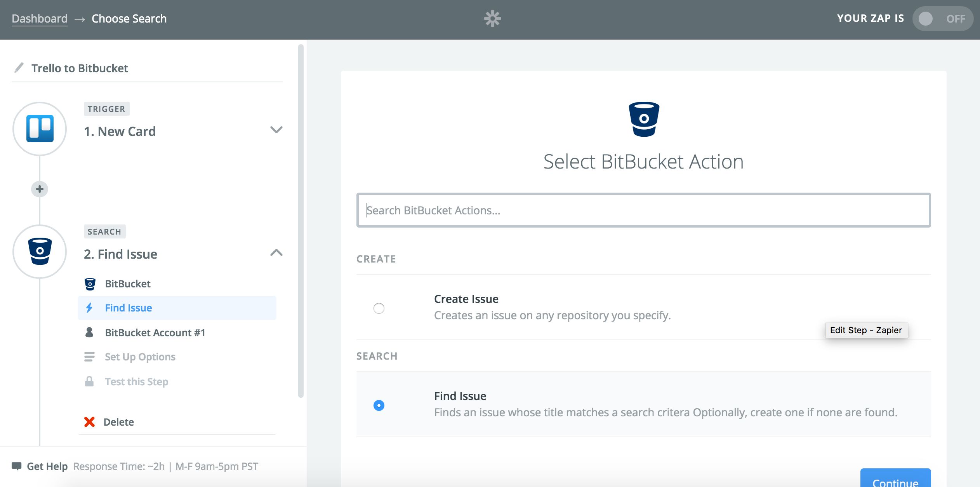Screen dimensions: 980x487
Task: Click the sidebar vertical scrollbar
Action: 301,221
